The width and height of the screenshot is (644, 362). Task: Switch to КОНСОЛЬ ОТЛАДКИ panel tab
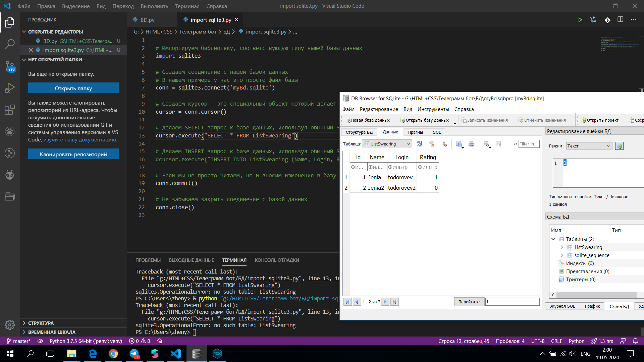[x=277, y=260]
